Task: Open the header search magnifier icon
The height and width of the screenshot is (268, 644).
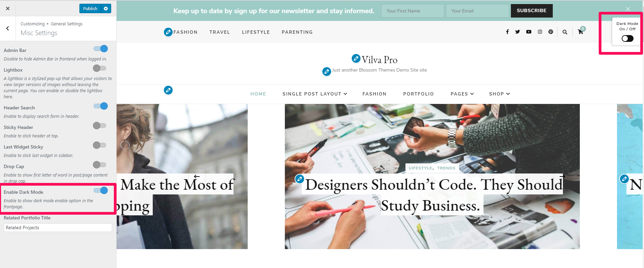Action: coord(565,32)
